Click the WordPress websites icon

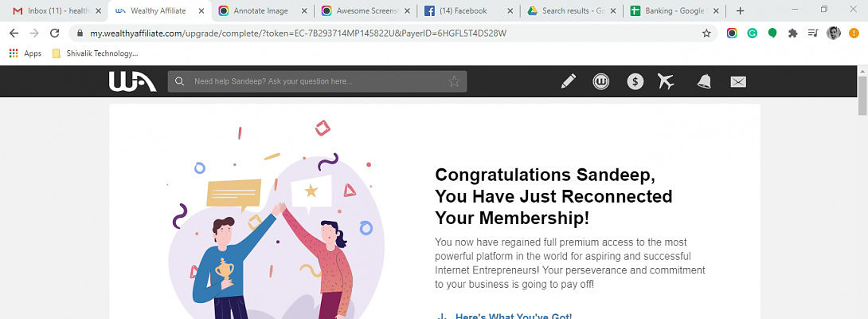click(x=601, y=81)
